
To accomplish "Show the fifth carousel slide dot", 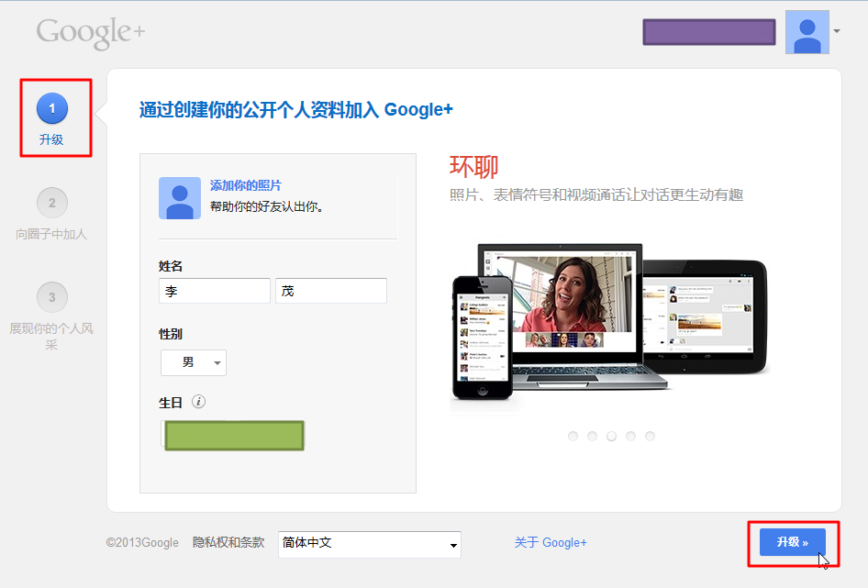I will [650, 437].
